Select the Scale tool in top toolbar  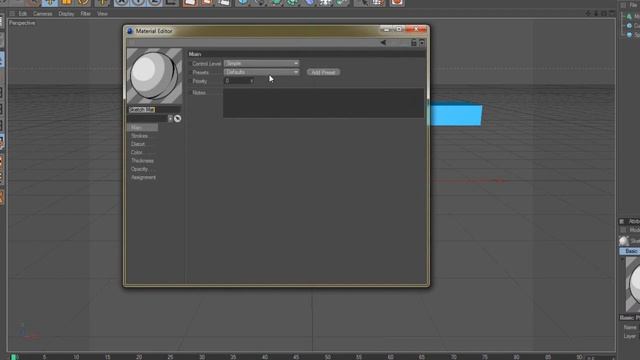67,2
